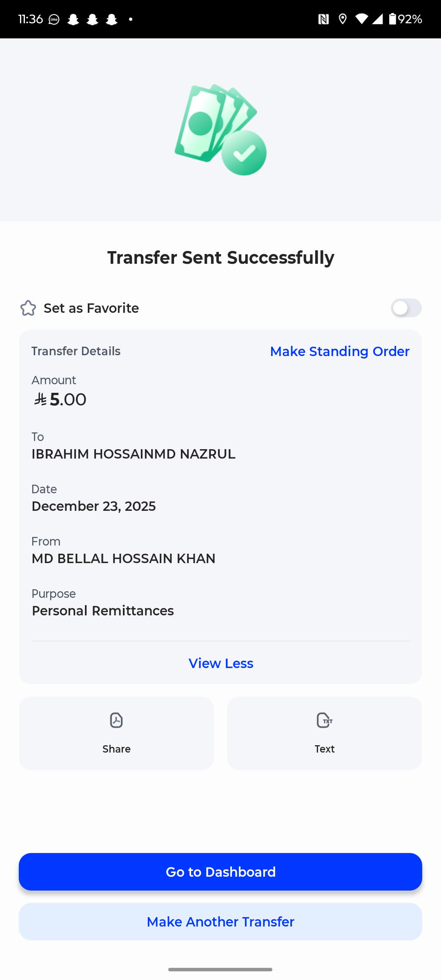Tap the first Snapchat ghost notification icon

[x=73, y=19]
